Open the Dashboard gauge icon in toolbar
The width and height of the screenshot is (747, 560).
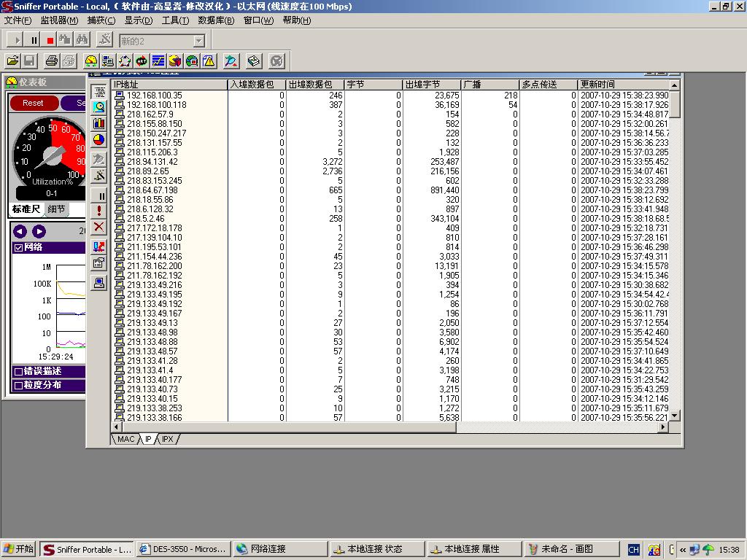(91, 61)
